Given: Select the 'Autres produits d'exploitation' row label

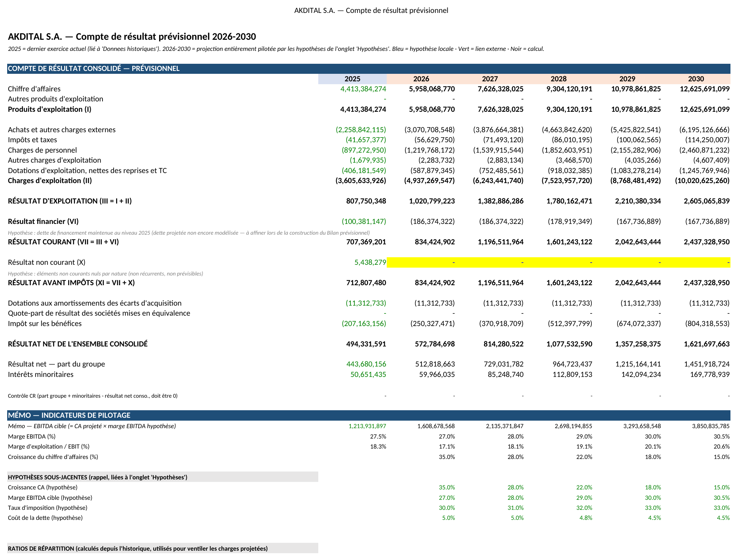Looking at the screenshot, I should click(56, 99).
